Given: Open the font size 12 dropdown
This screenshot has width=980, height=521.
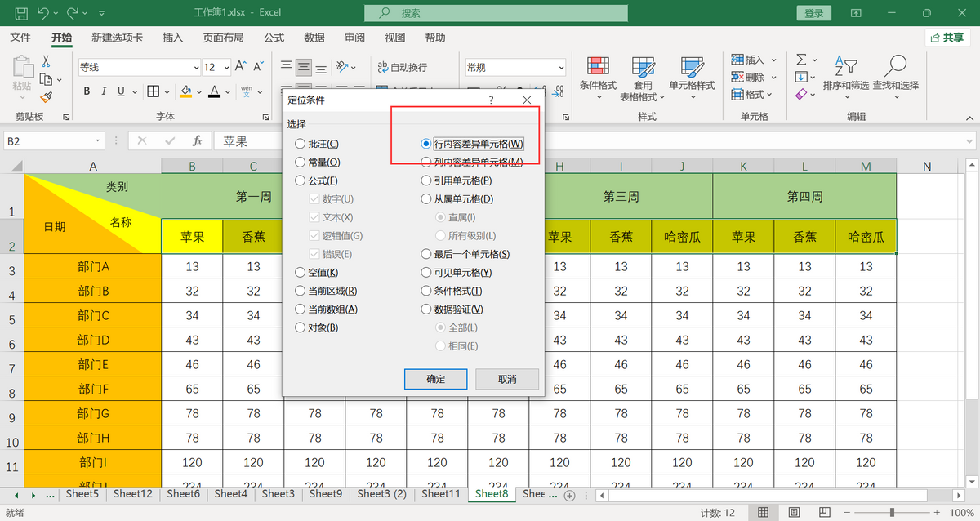Looking at the screenshot, I should pyautogui.click(x=225, y=67).
